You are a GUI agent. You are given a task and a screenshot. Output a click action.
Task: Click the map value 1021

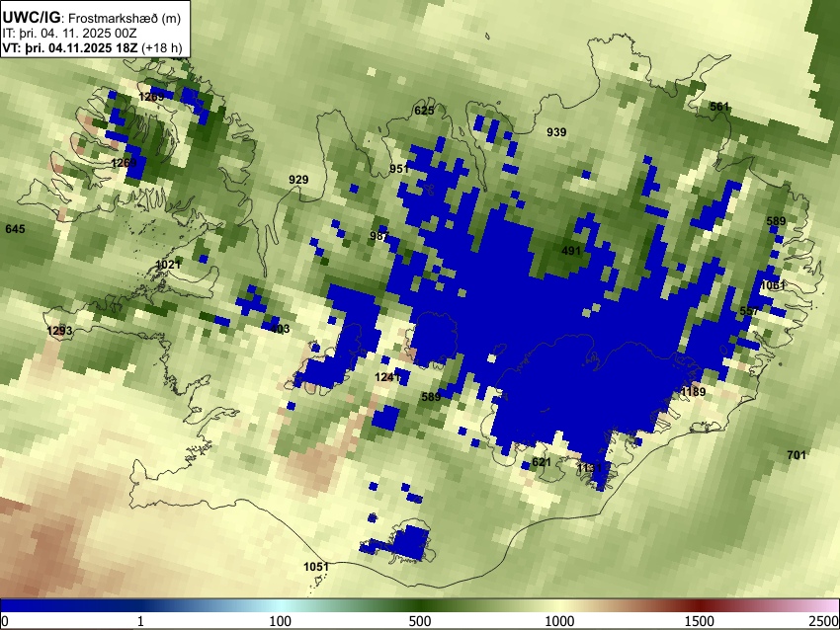pyautogui.click(x=168, y=265)
